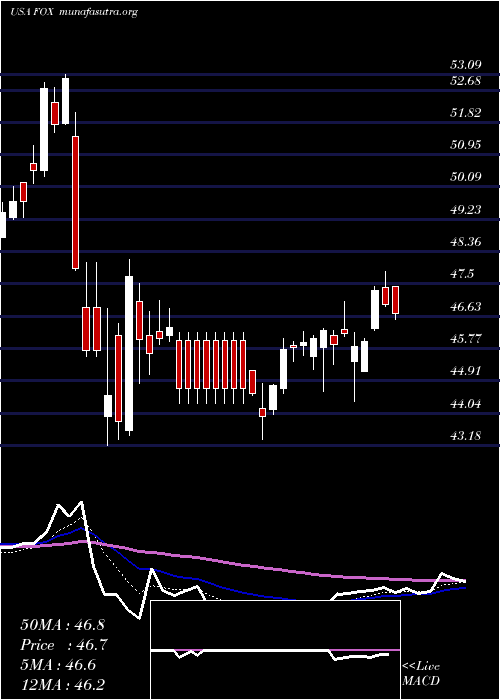Select the 51.82 price level label
The image size is (500, 700).
466,112
